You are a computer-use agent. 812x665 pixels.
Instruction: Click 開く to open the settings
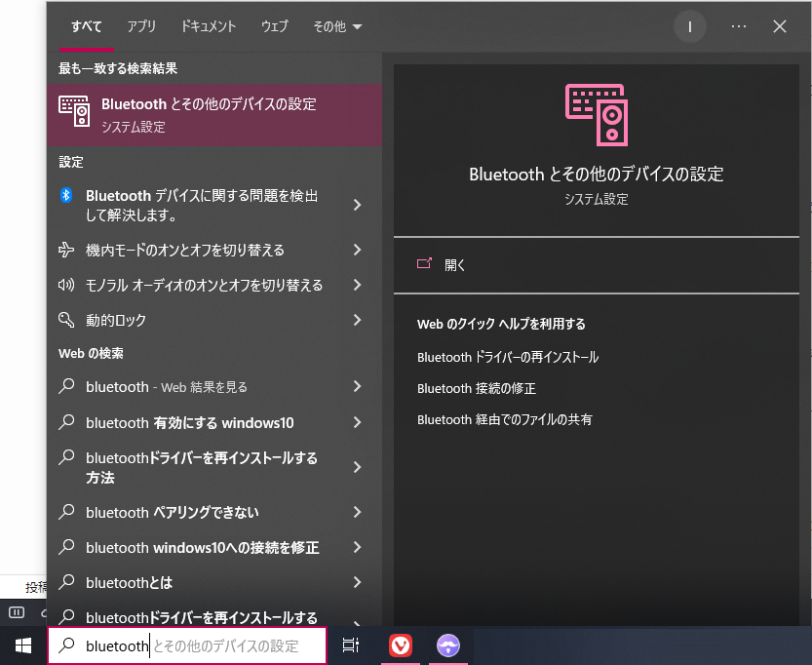click(x=454, y=265)
